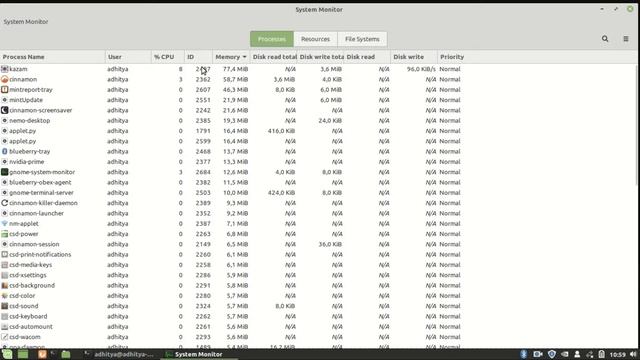This screenshot has height=360, width=640.
Task: Open the search processes tool
Action: point(605,39)
